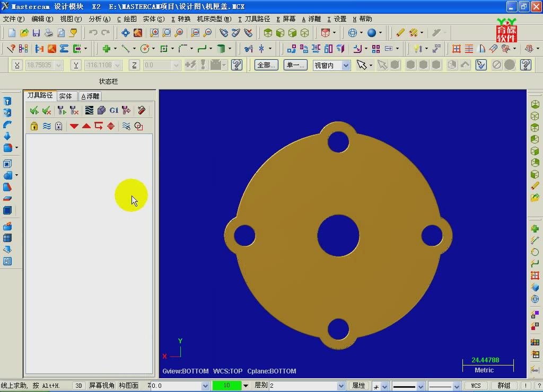Screen dimensions: 543x392
Task: Open the status bar Z depth dropdown
Action: [205, 386]
